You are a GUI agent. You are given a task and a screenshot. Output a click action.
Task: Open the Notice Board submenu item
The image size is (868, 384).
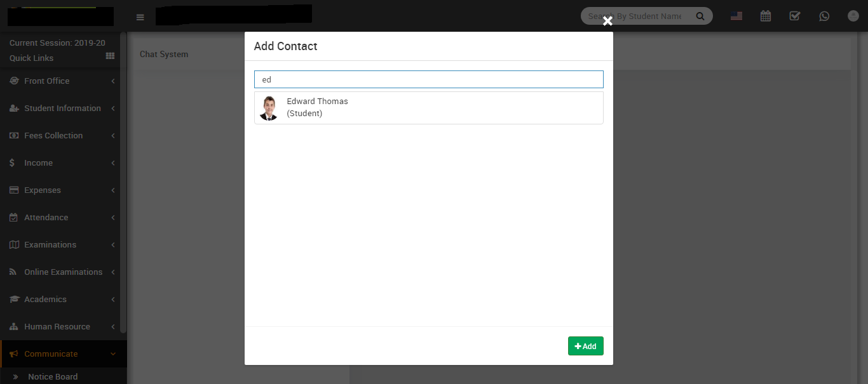[x=53, y=376]
